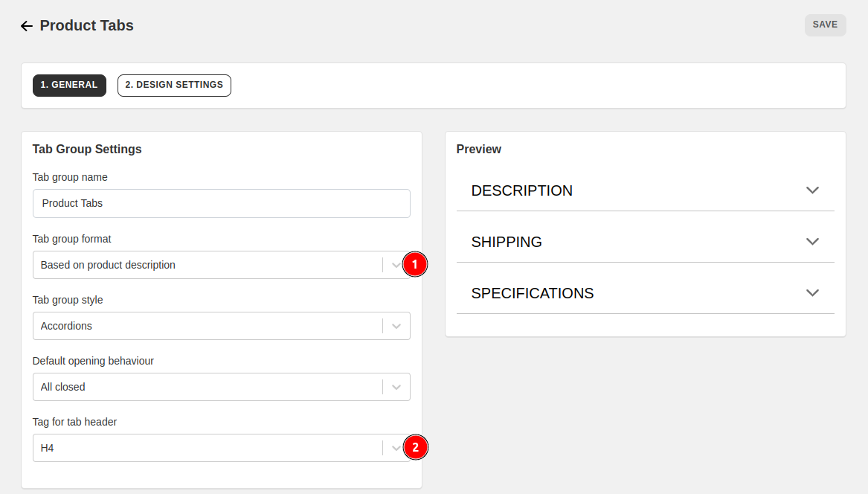The image size is (868, 494).
Task: Click the red step 2 marker
Action: point(415,448)
